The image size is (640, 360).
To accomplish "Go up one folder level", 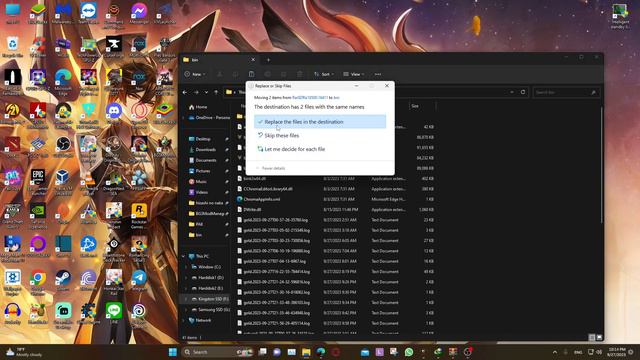I will click(x=216, y=92).
